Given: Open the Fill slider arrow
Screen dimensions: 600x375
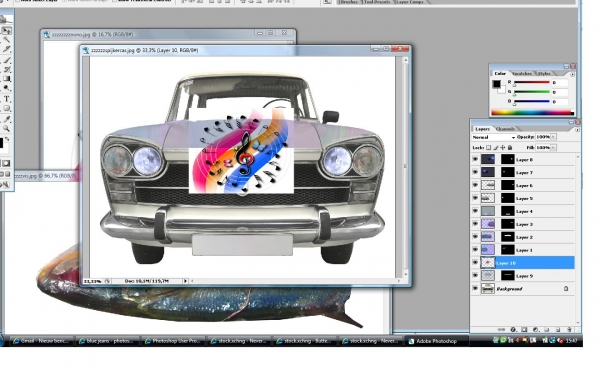Looking at the screenshot, I should pos(553,148).
